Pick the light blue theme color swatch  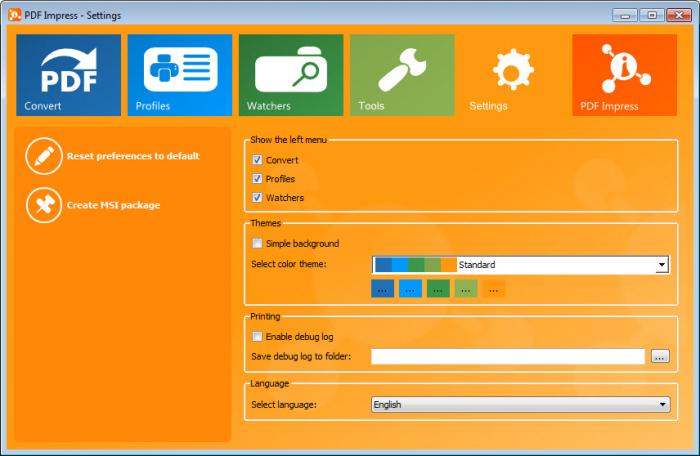410,289
